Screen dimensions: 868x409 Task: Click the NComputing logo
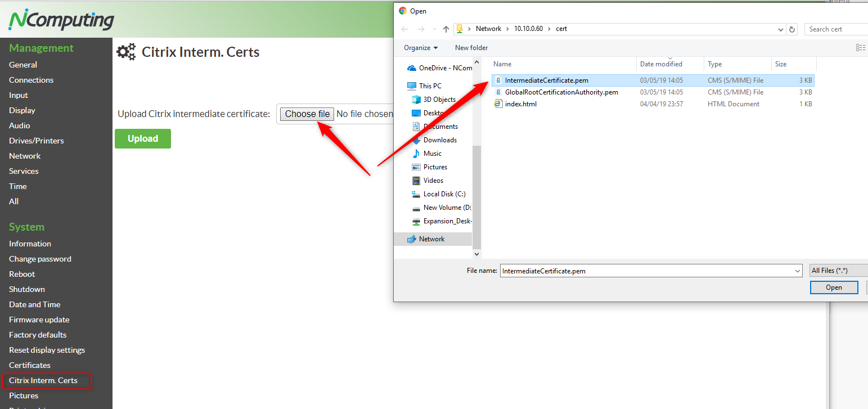[61, 21]
